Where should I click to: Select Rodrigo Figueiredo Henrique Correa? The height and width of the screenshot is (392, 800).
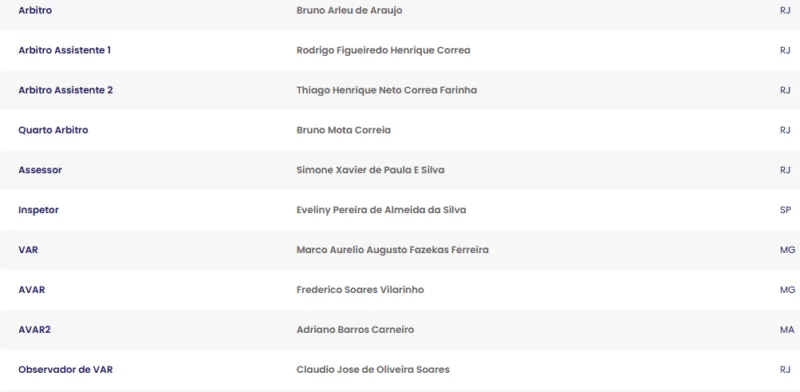click(x=383, y=50)
